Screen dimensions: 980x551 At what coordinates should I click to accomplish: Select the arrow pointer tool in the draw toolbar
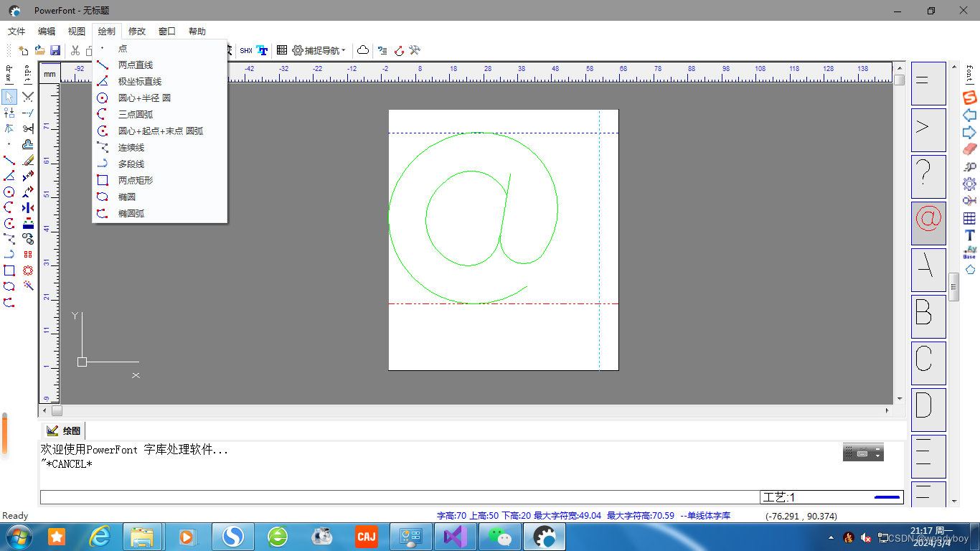(x=9, y=97)
